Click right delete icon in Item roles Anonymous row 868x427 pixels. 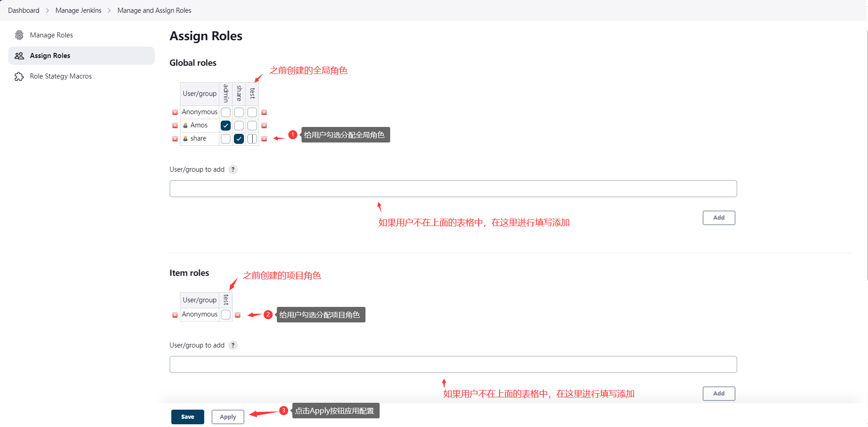[x=238, y=315]
